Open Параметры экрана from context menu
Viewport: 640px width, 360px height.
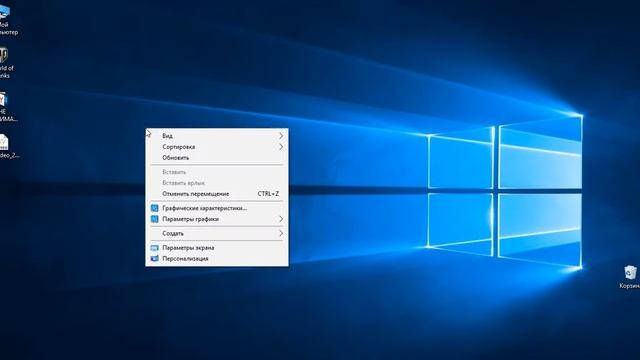point(217,248)
